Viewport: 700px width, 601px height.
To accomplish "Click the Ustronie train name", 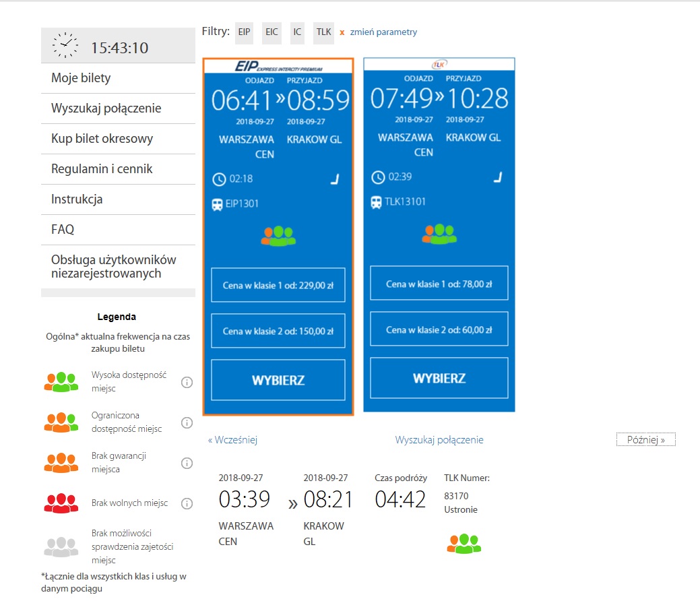I will click(461, 509).
